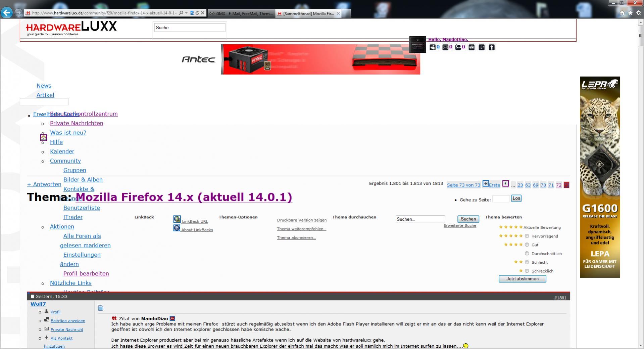Select the Gut rating radio button

(527, 245)
